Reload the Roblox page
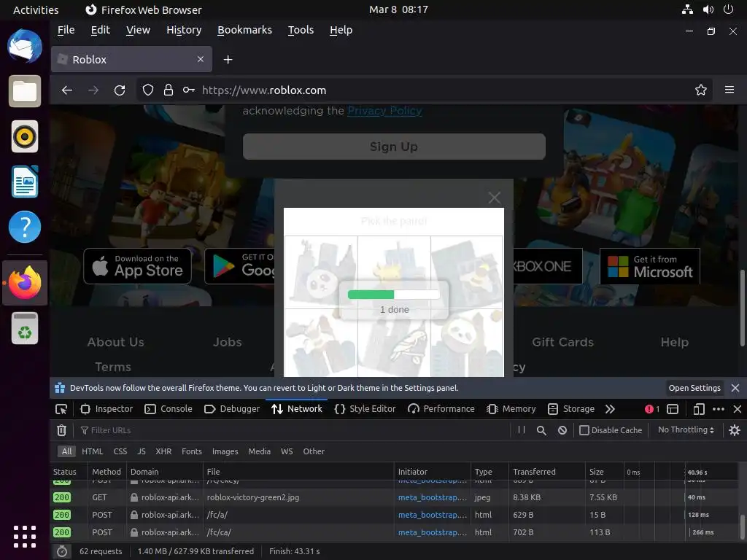Image resolution: width=747 pixels, height=560 pixels. pos(120,90)
